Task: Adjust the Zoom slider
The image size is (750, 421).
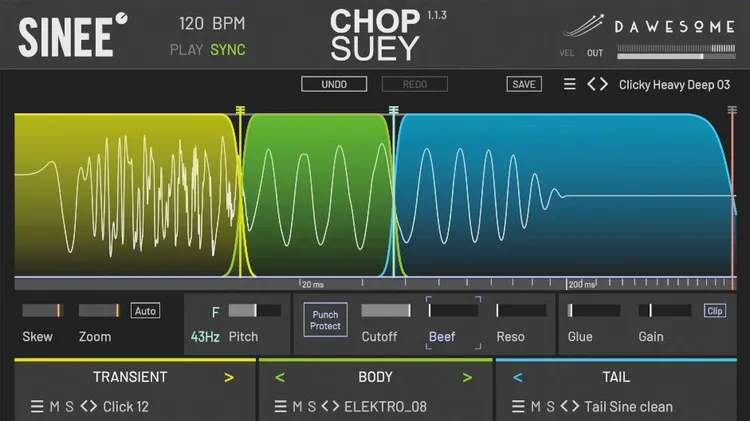Action: [99, 310]
